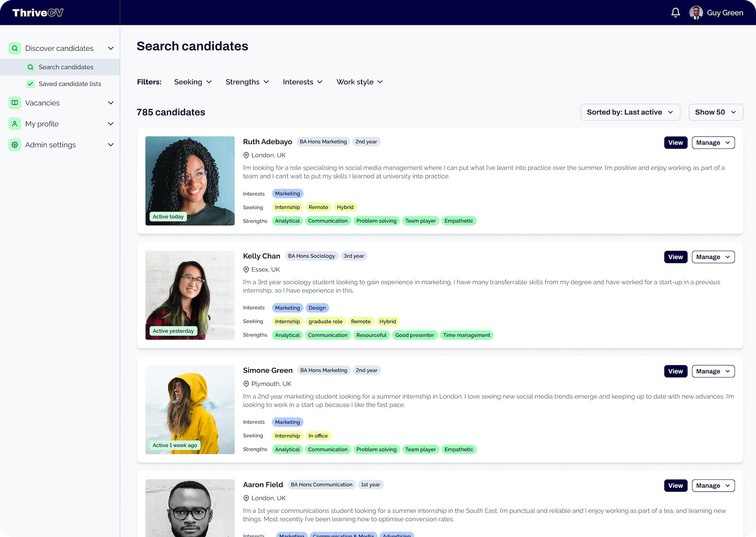
Task: Open Kelly Chan's profile photo
Action: 190,295
